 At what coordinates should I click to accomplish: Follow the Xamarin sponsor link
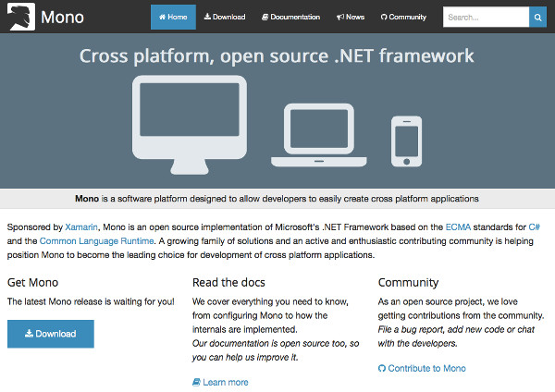(x=81, y=227)
